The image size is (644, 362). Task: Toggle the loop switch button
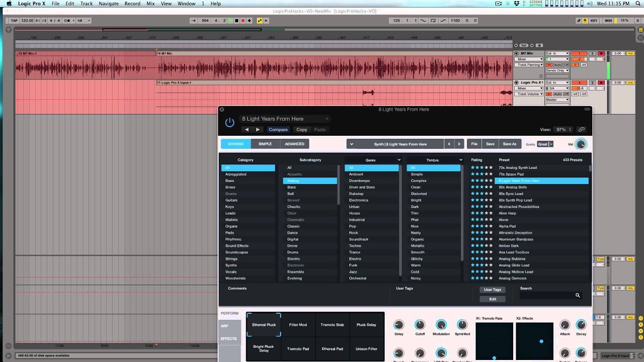point(433,21)
